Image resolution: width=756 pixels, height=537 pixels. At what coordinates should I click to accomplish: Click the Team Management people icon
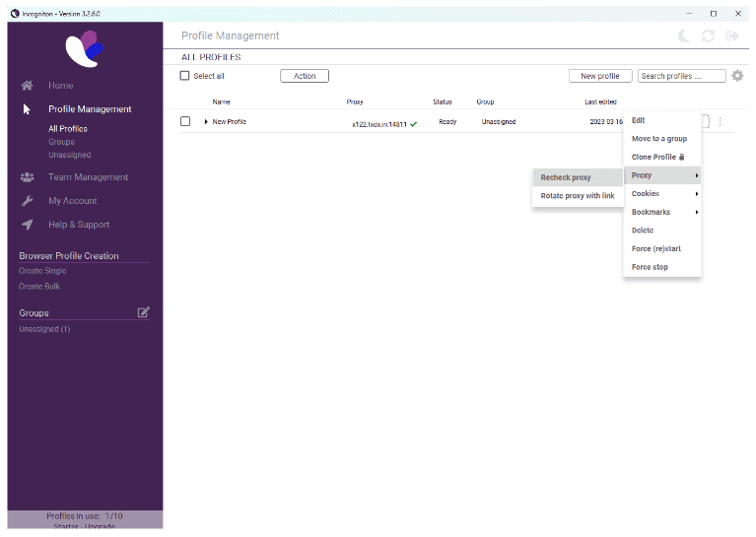click(28, 177)
